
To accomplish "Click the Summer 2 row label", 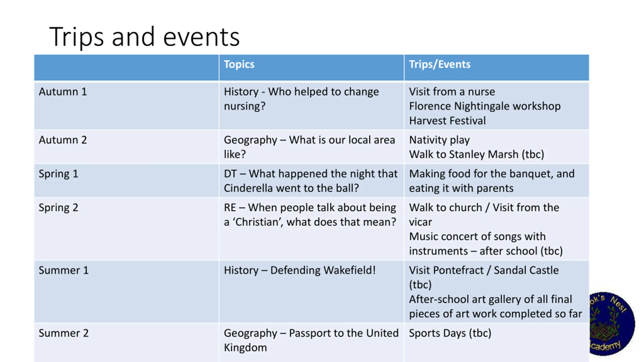I will pyautogui.click(x=64, y=333).
